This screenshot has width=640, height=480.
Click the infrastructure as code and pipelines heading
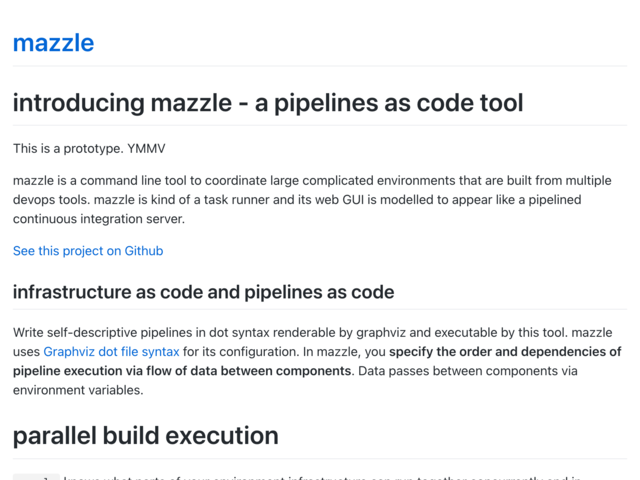pyautogui.click(x=203, y=292)
